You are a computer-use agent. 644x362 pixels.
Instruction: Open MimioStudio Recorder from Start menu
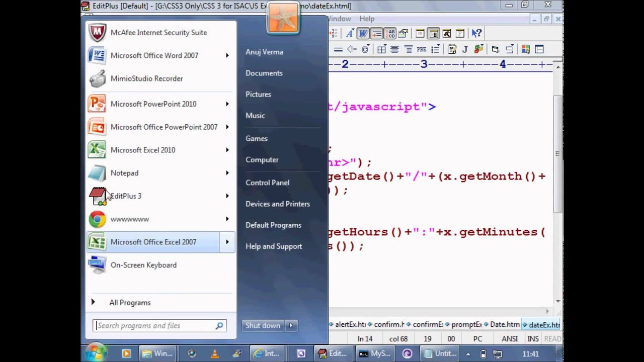point(160,79)
